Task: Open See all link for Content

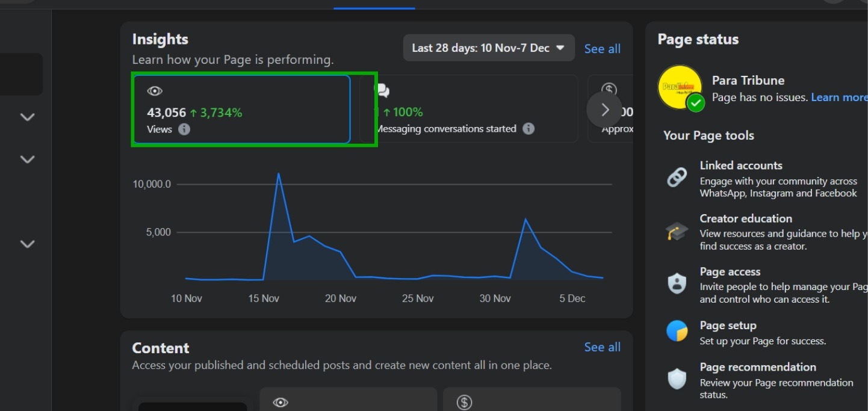Action: [x=602, y=347]
